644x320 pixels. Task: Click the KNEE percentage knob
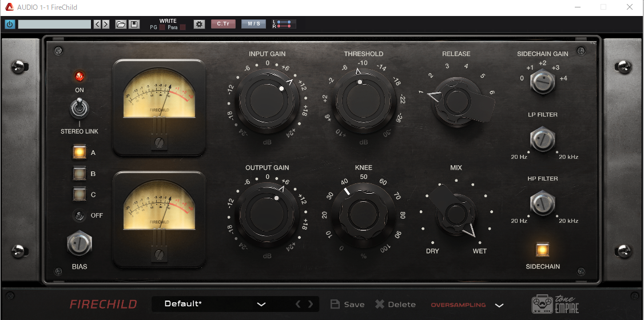364,213
